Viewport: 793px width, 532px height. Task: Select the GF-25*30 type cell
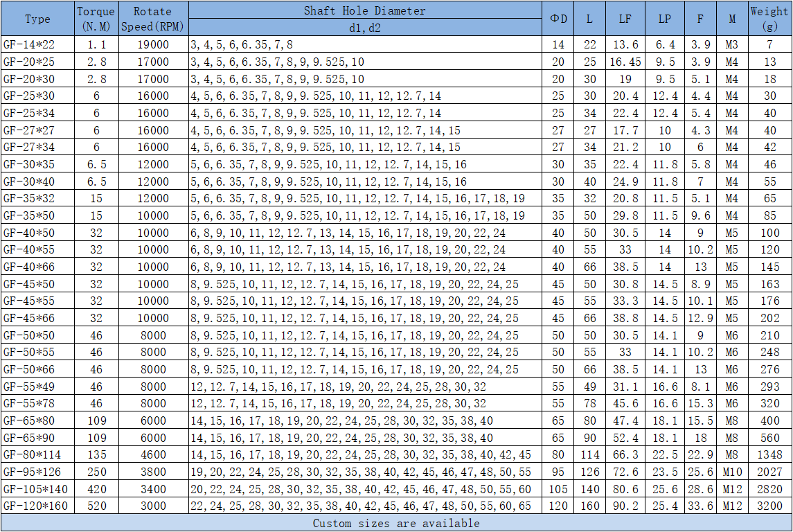pyautogui.click(x=38, y=96)
